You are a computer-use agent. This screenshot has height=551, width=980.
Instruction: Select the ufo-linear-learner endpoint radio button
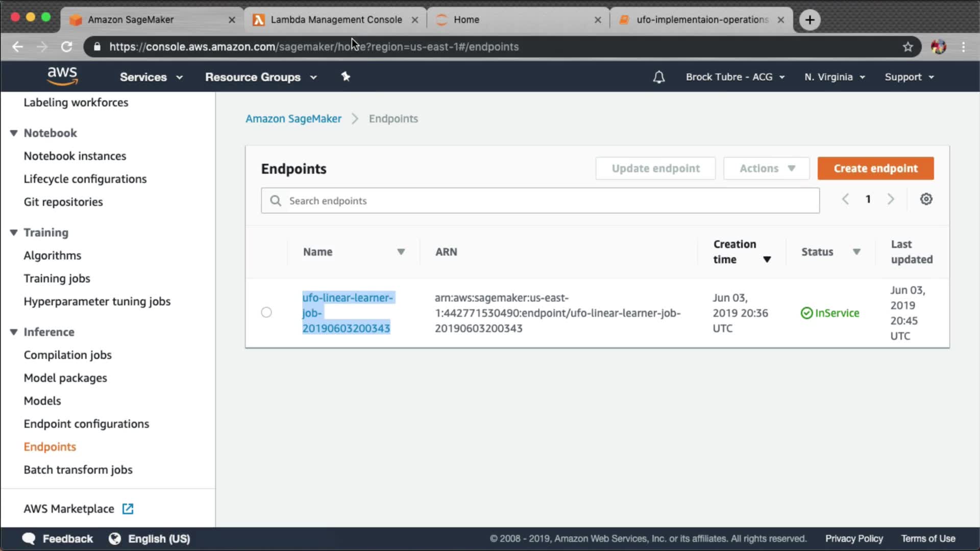(x=266, y=312)
